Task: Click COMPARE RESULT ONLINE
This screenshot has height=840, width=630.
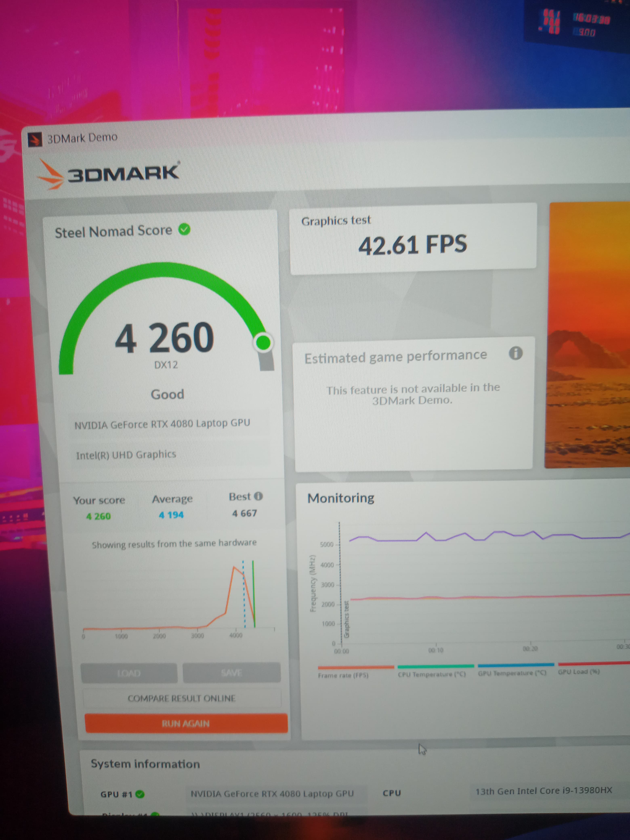Action: 182,698
